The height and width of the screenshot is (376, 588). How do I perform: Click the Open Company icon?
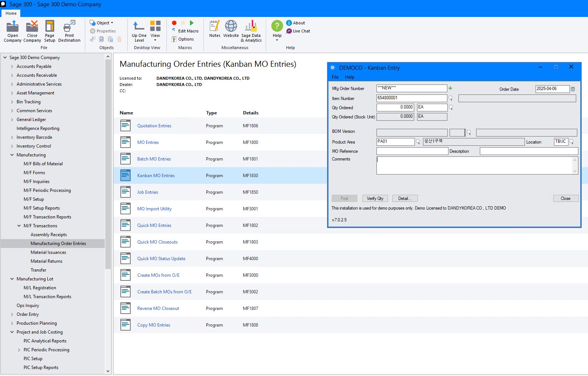point(13,27)
